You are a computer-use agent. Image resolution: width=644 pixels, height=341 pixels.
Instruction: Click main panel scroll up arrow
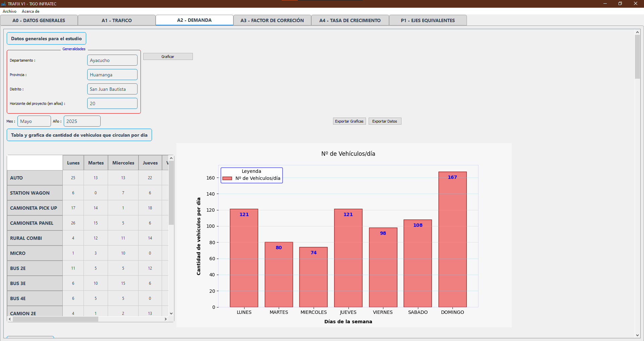pos(637,32)
